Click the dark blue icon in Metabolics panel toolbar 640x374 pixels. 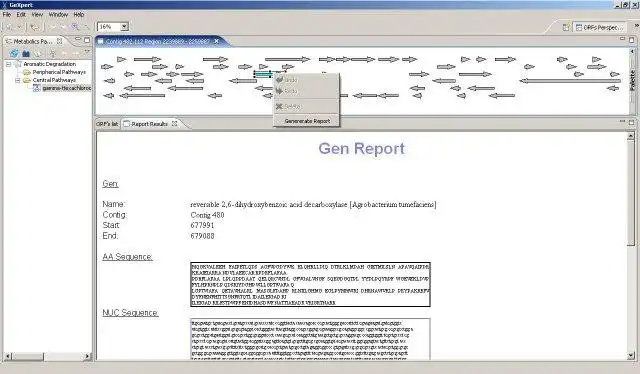[26, 53]
